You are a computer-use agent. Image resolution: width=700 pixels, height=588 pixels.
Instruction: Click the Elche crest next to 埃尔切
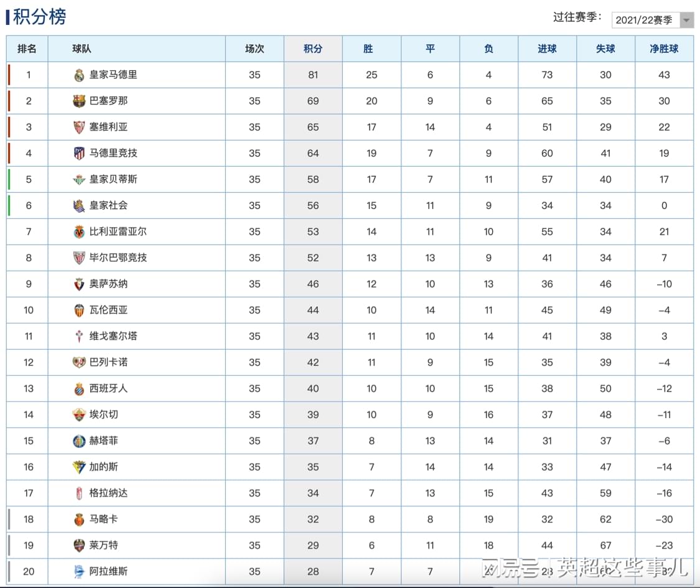[x=79, y=415]
